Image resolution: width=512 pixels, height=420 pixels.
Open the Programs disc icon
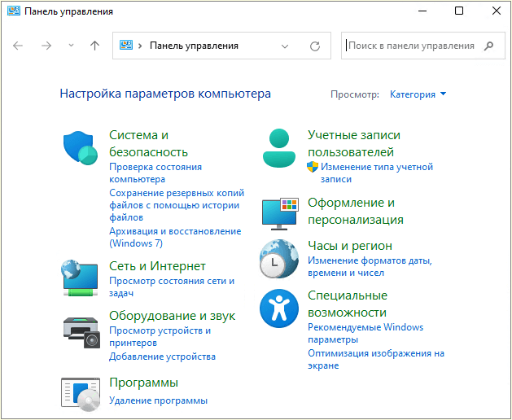pos(81,395)
